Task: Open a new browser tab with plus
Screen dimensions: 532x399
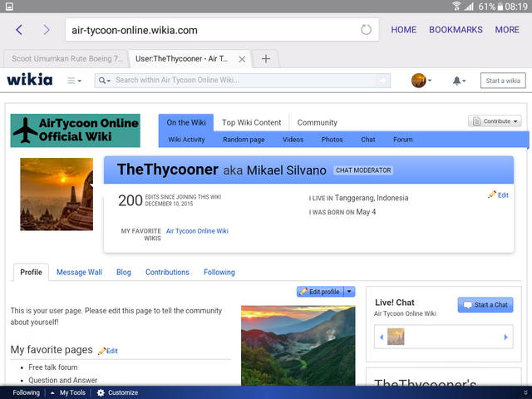Action: pos(266,59)
